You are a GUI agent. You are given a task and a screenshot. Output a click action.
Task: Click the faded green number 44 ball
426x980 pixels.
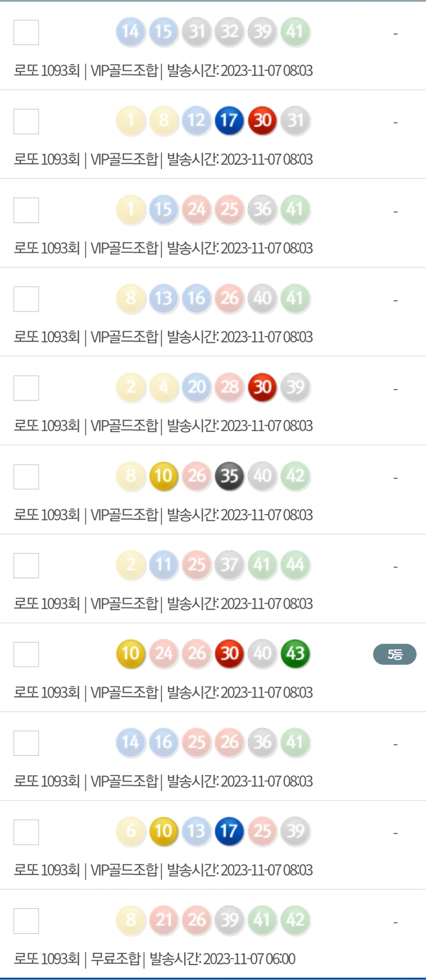point(295,565)
